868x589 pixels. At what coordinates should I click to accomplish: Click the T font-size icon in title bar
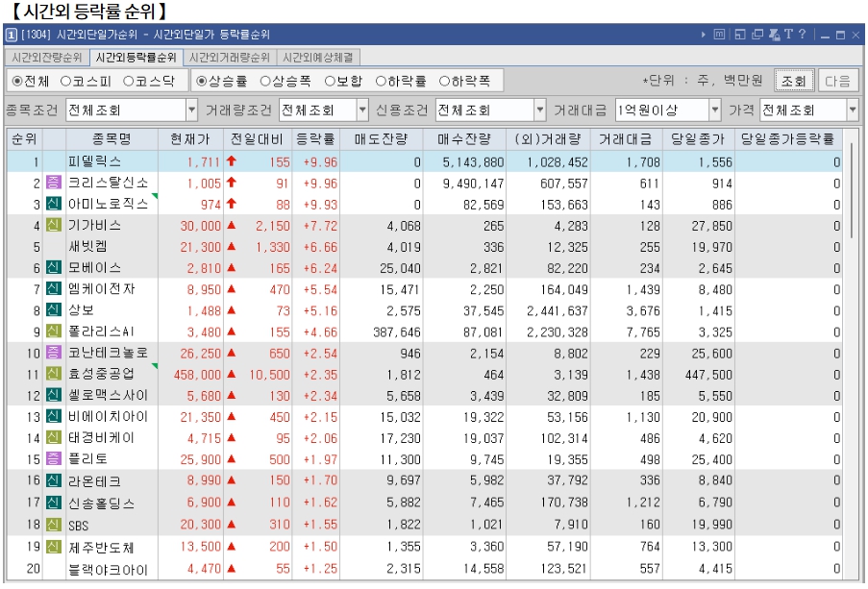pyautogui.click(x=788, y=35)
